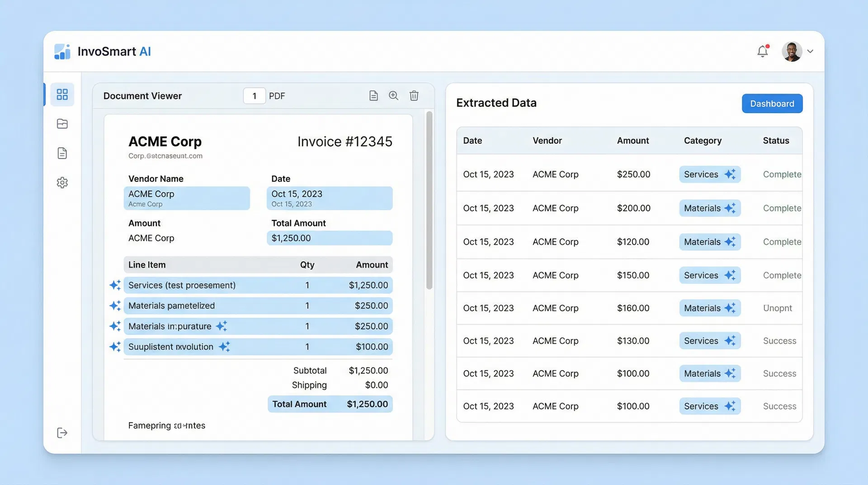Click the page number input field

(254, 96)
